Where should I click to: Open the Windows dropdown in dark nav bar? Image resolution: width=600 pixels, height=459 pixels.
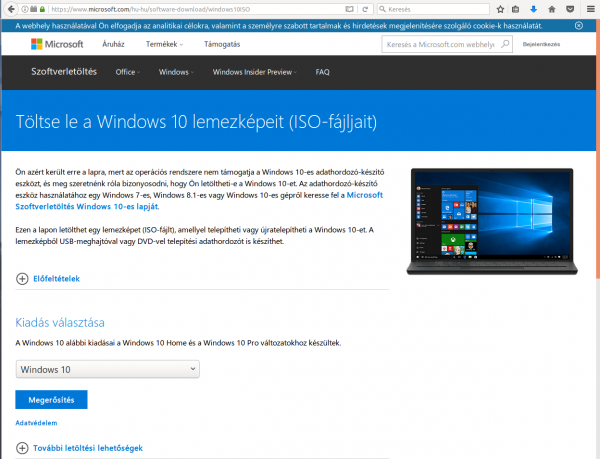176,72
